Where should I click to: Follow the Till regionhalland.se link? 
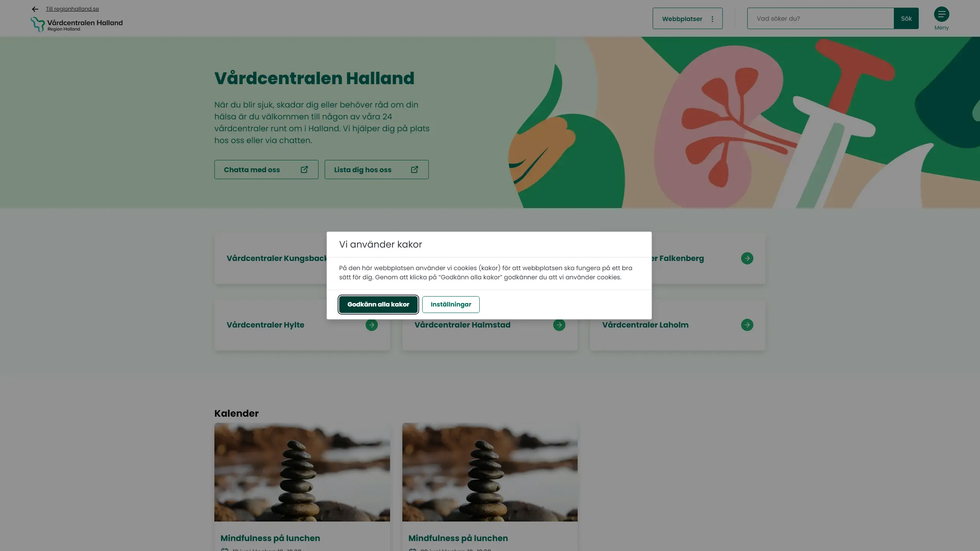point(72,9)
